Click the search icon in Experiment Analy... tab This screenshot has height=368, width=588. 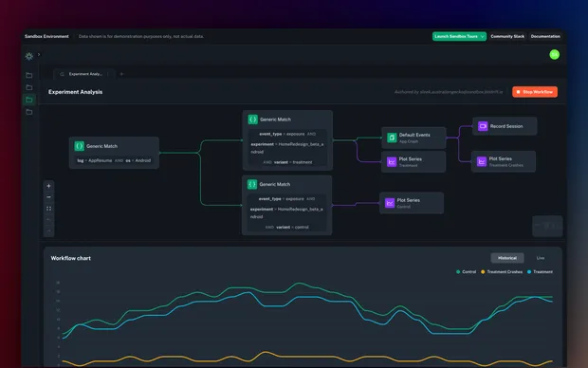pos(62,74)
